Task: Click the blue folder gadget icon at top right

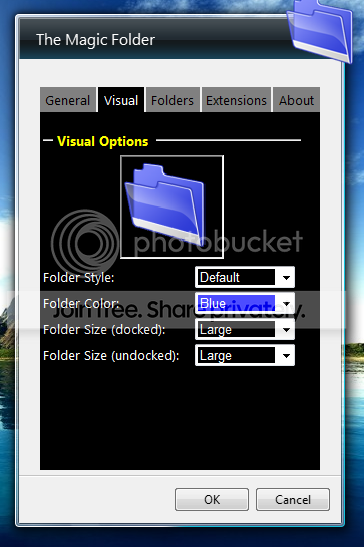Action: [x=320, y=30]
